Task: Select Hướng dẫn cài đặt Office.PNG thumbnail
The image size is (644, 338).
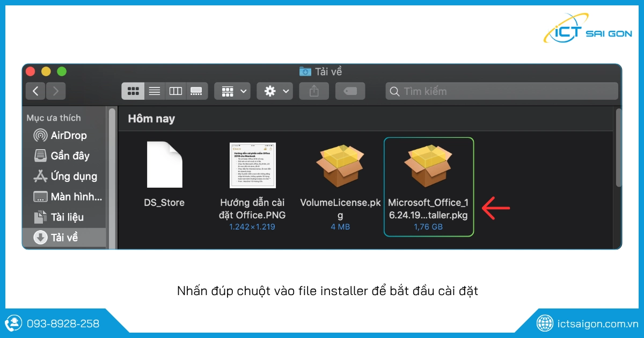Action: click(253, 165)
